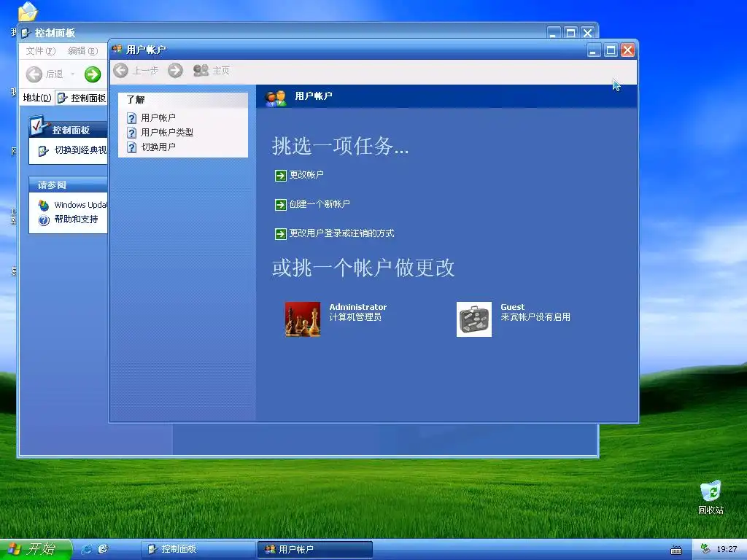Screen dimensions: 747x560
Task: Open the back history dropdown arrow in Control Panel
Action: (x=72, y=74)
